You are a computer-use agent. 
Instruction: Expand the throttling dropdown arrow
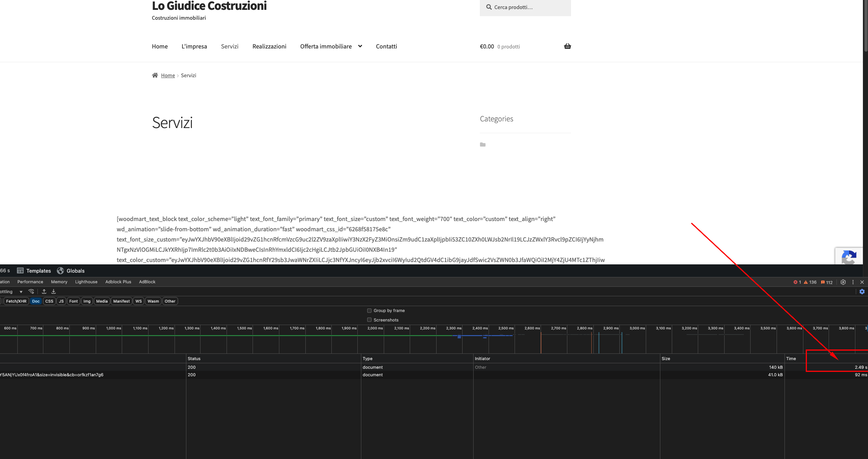(x=21, y=292)
